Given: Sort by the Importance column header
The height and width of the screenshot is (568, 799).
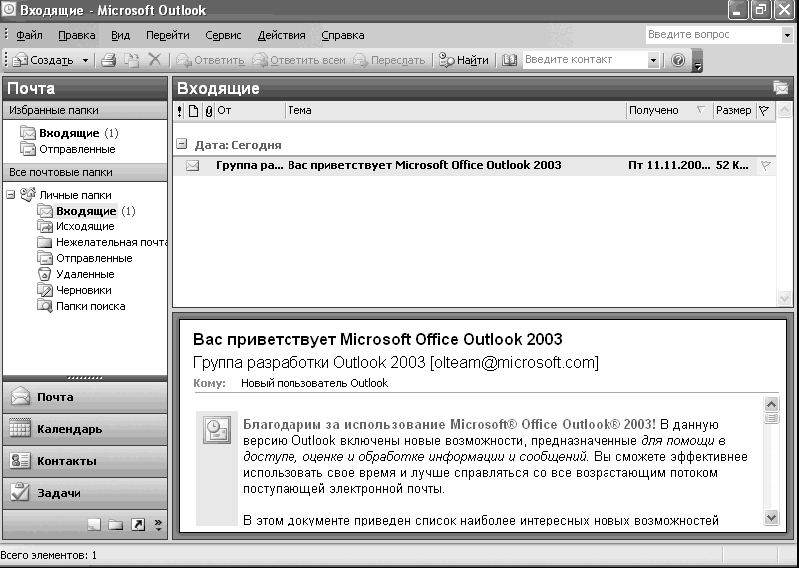Looking at the screenshot, I should [x=179, y=111].
